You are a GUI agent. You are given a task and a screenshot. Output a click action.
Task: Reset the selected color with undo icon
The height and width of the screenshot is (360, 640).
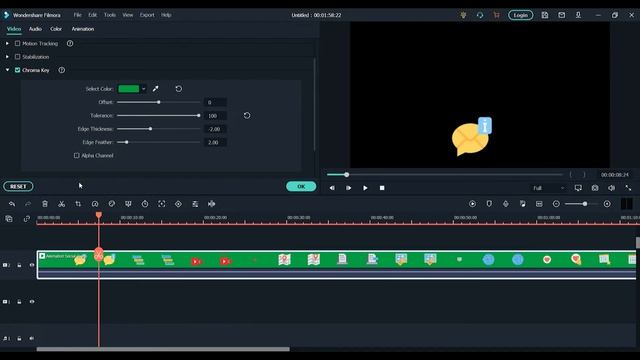(x=178, y=89)
